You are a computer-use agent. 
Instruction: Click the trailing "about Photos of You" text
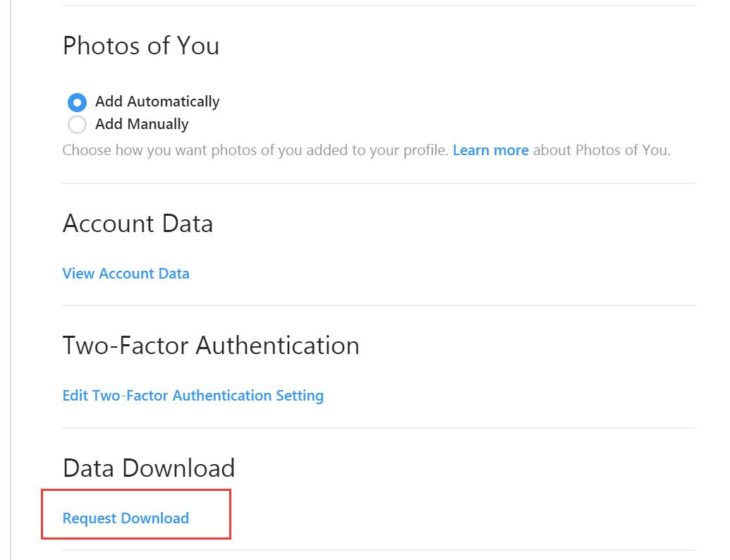click(x=601, y=150)
